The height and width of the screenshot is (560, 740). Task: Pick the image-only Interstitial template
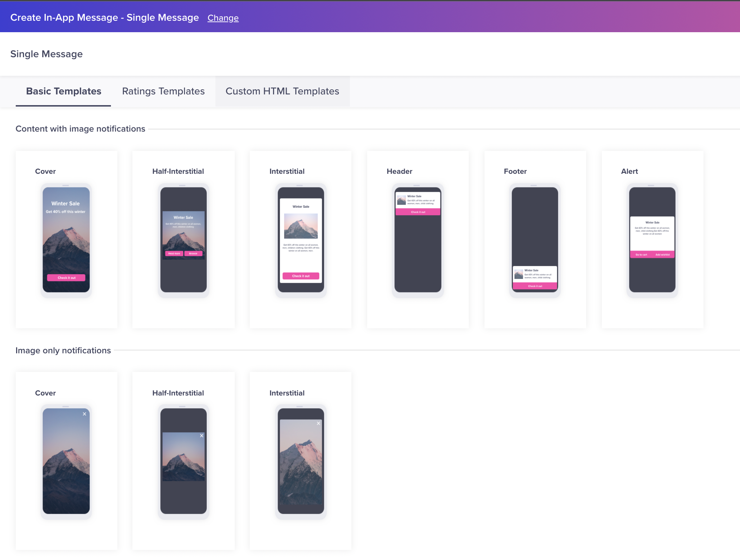tap(301, 461)
